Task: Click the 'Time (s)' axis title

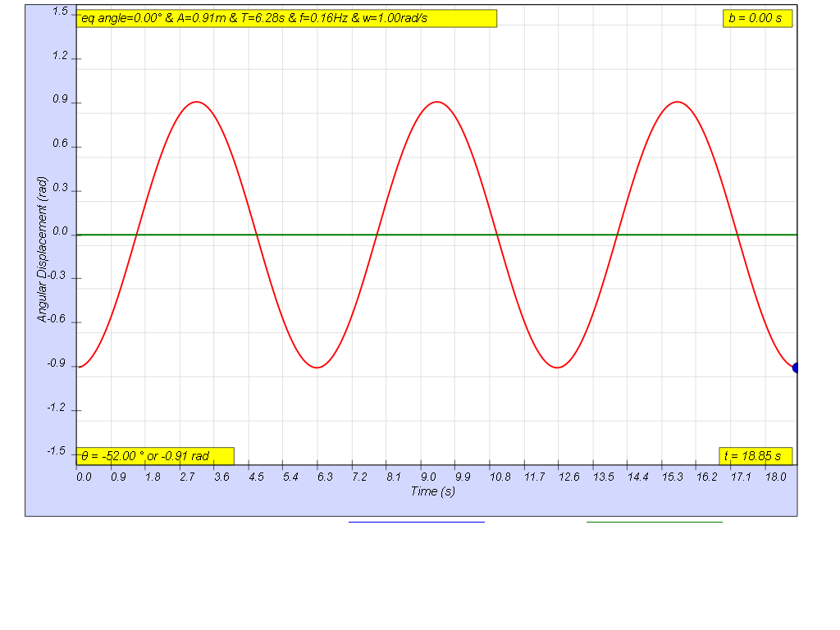Action: click(x=433, y=491)
